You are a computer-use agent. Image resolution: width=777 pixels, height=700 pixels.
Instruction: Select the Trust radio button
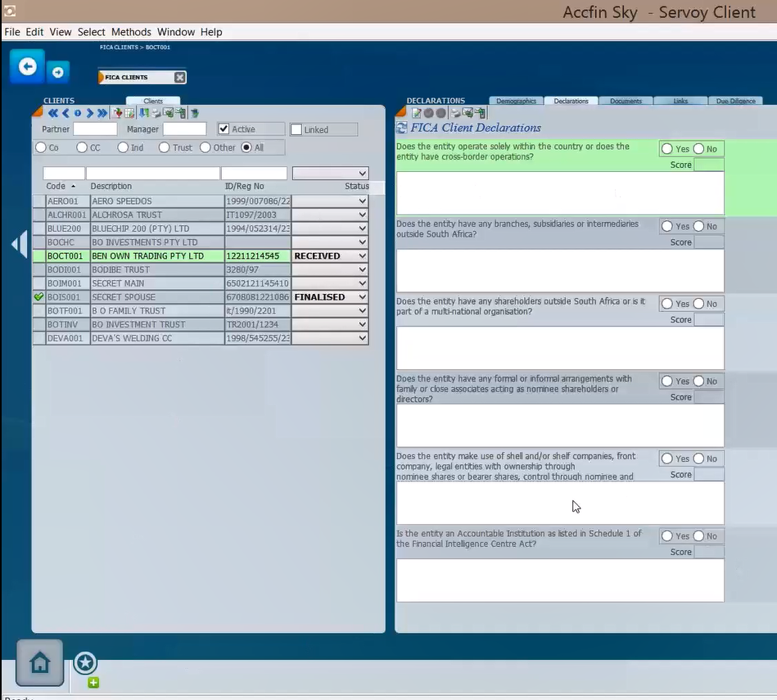pyautogui.click(x=165, y=147)
